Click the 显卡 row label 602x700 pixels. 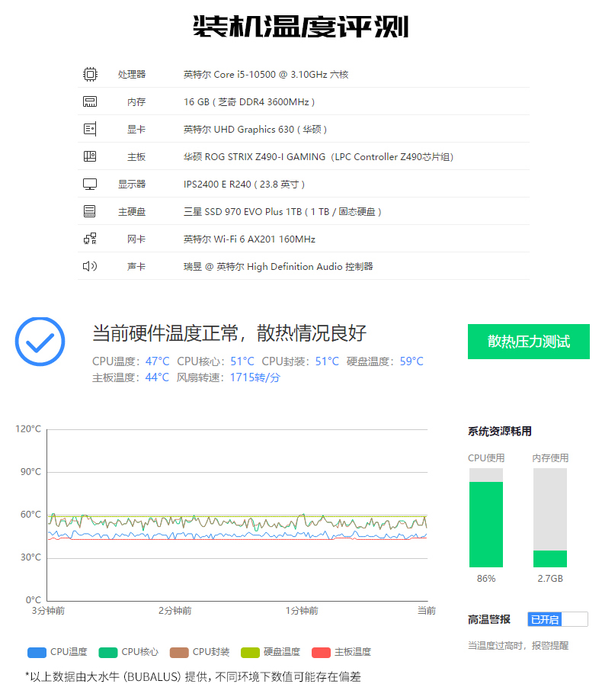pyautogui.click(x=136, y=129)
